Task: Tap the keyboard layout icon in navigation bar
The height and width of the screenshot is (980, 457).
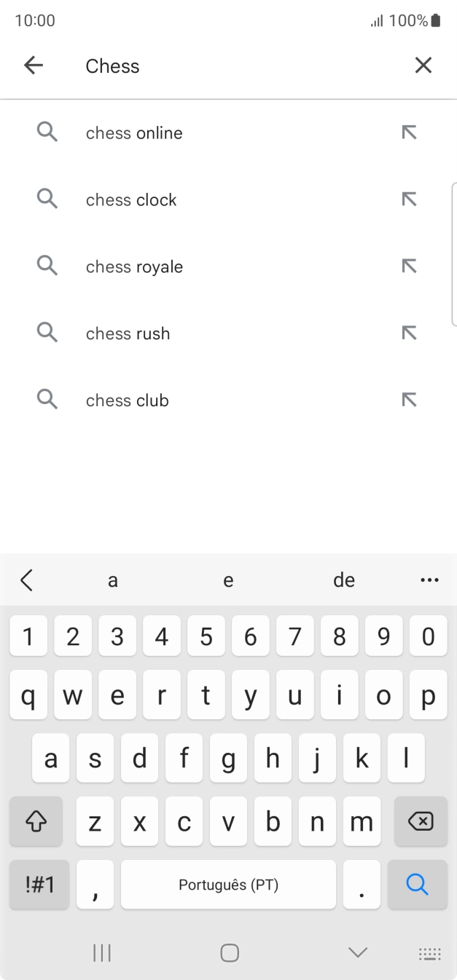Action: tap(430, 952)
